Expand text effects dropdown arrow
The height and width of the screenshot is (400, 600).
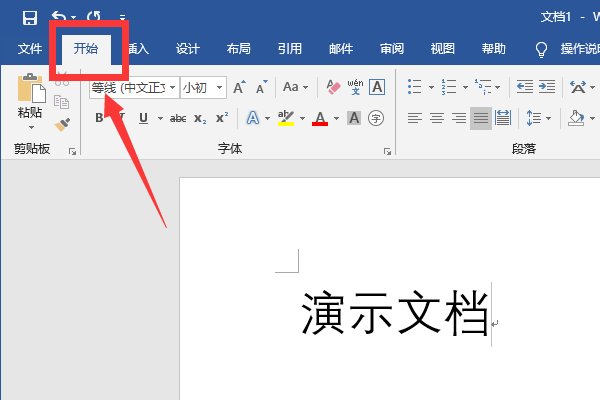267,118
